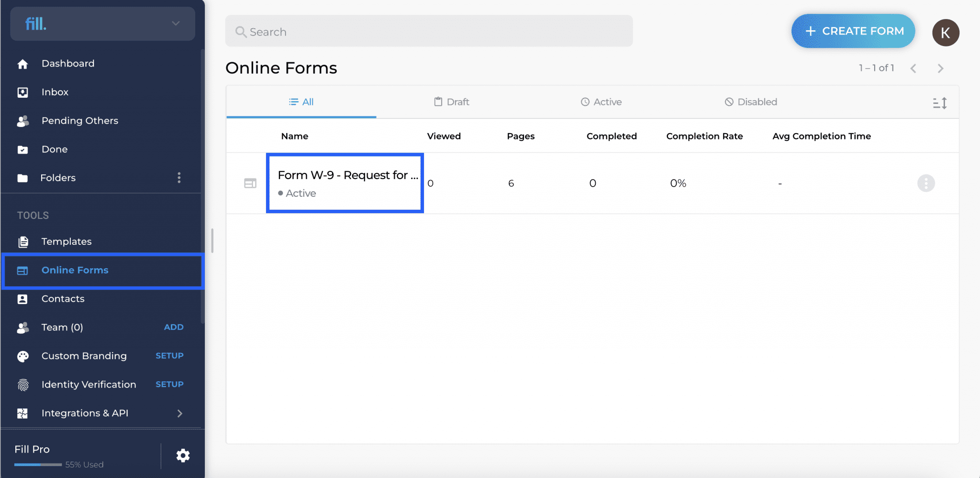Click the Online Forms page heading

point(281,68)
